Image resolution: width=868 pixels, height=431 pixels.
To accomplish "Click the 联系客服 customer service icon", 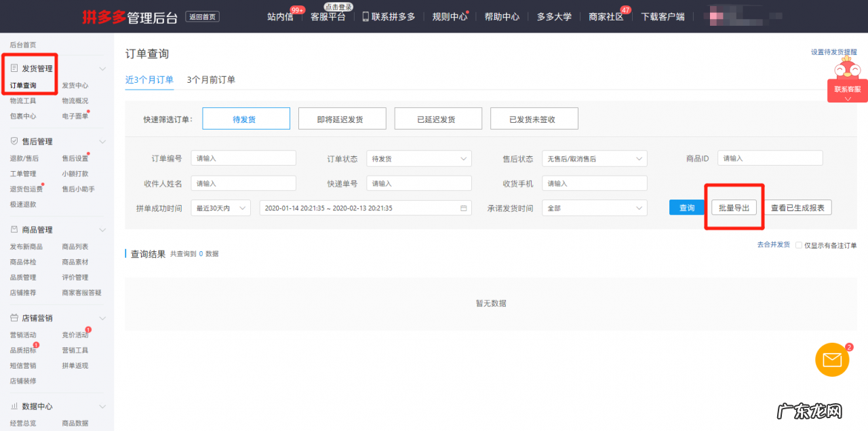I will click(846, 88).
